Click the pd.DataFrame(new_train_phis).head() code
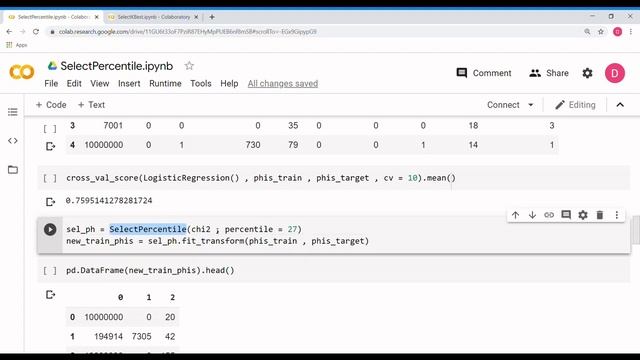This screenshot has height=360, width=640. 150,270
